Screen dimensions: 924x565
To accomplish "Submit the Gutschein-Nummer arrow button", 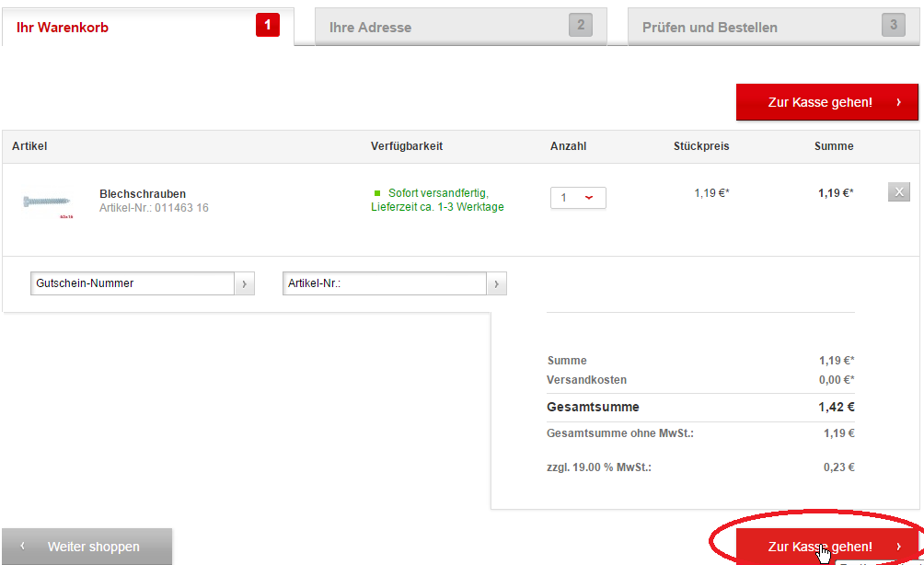I will coord(244,283).
